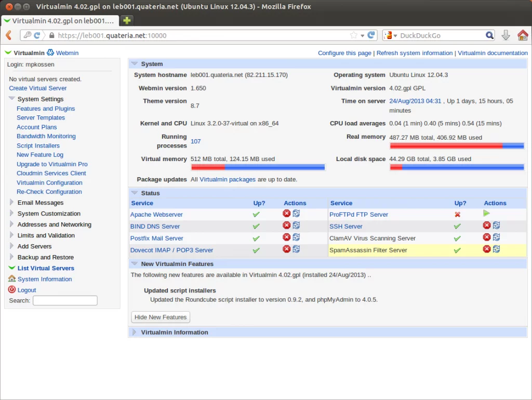Open Configure this page link

[x=344, y=53]
